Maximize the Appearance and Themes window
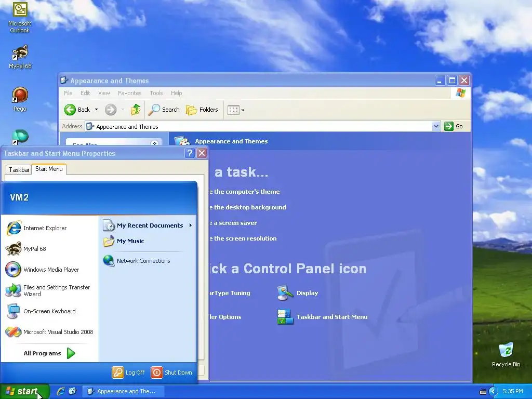The height and width of the screenshot is (399, 532). tap(452, 81)
